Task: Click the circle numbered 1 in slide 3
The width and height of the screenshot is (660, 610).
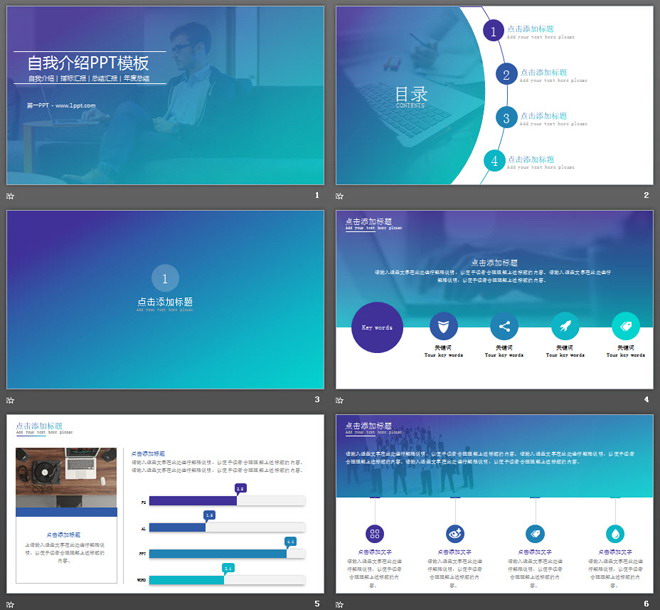Action: pyautogui.click(x=165, y=278)
